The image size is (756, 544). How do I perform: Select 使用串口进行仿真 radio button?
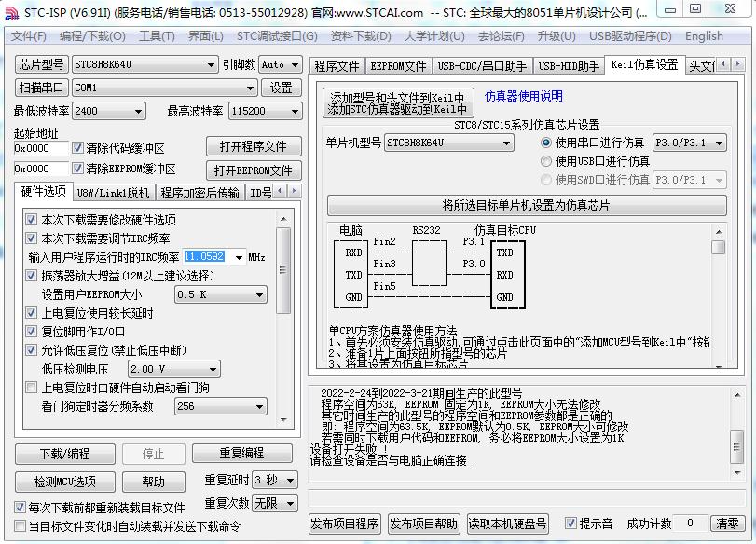click(545, 143)
